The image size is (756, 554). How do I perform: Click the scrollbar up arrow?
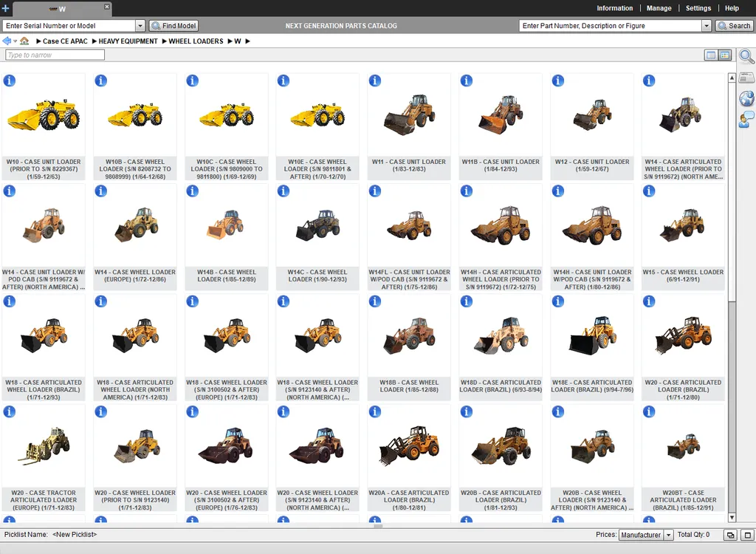coord(732,78)
